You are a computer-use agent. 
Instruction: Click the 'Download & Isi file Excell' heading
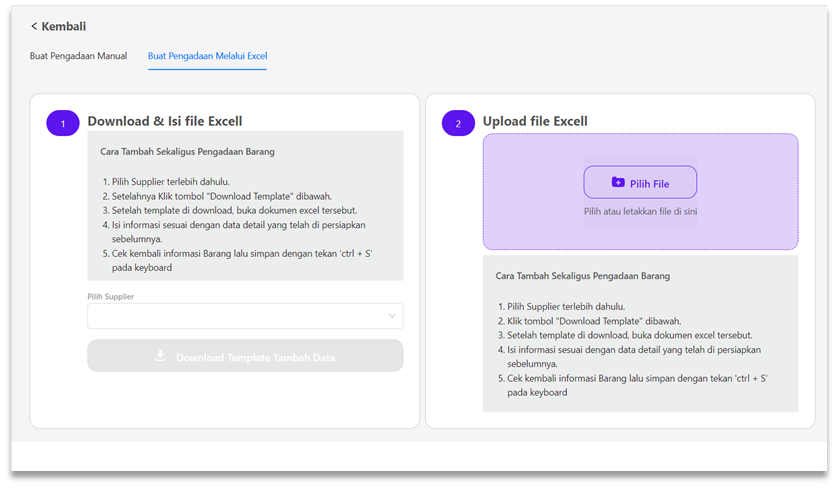tap(164, 121)
